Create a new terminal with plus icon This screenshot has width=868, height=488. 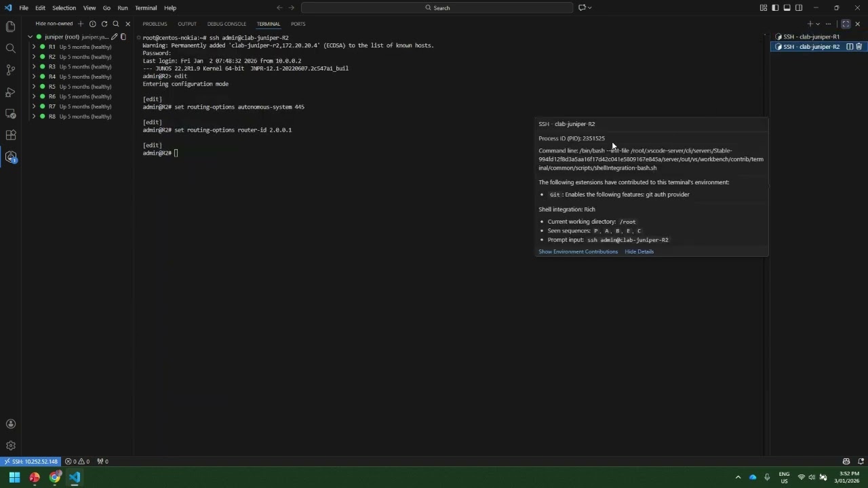click(x=810, y=24)
